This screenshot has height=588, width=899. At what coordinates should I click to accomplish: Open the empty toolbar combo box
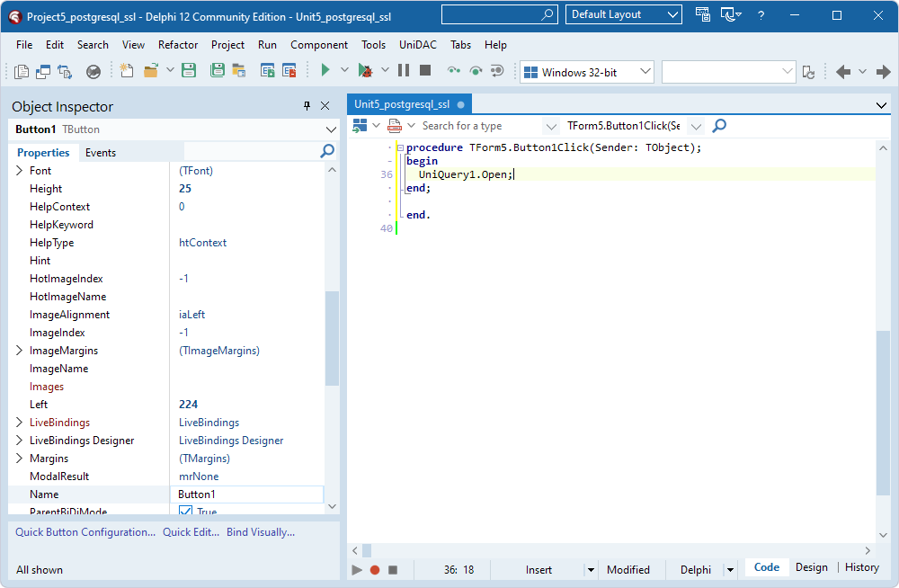pos(728,72)
